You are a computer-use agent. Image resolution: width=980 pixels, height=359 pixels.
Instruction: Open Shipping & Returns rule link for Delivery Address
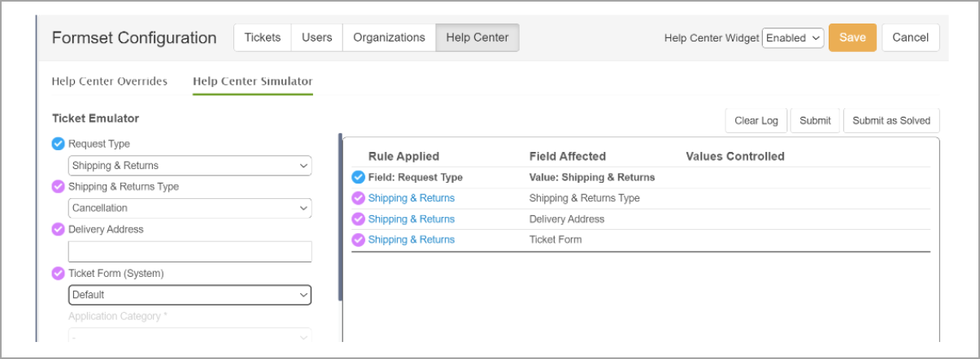click(412, 219)
